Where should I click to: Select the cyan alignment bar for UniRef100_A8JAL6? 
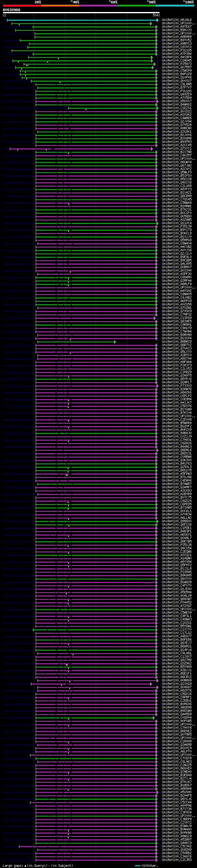pos(82,20)
